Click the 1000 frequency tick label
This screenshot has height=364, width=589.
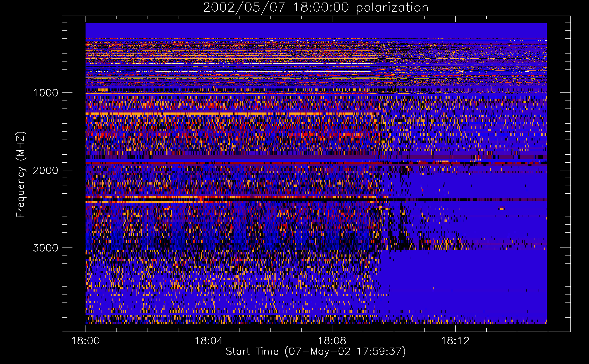pos(46,93)
